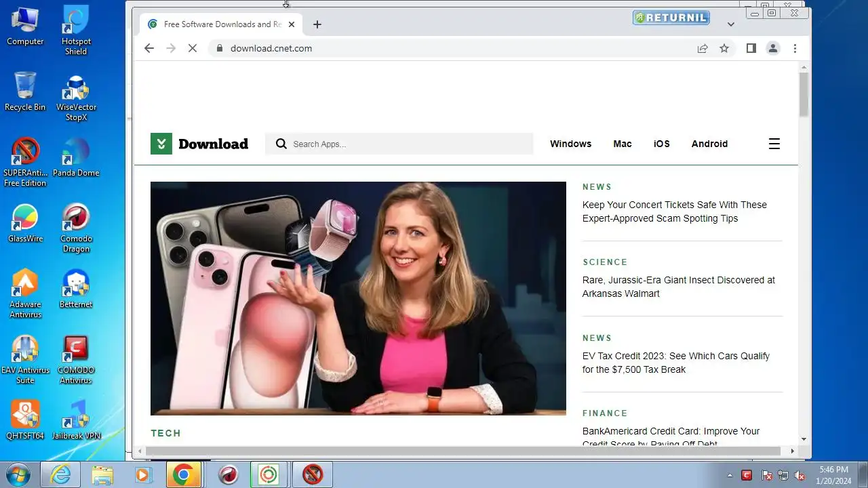Open Windows Media Player from taskbar
Viewport: 868px width, 488px height.
(x=142, y=474)
